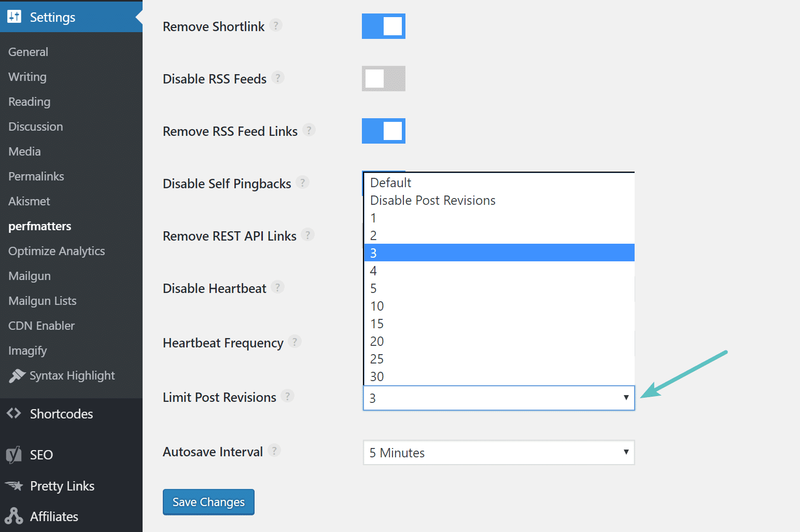Click the Disable Heartbeat help icon

[x=278, y=287]
